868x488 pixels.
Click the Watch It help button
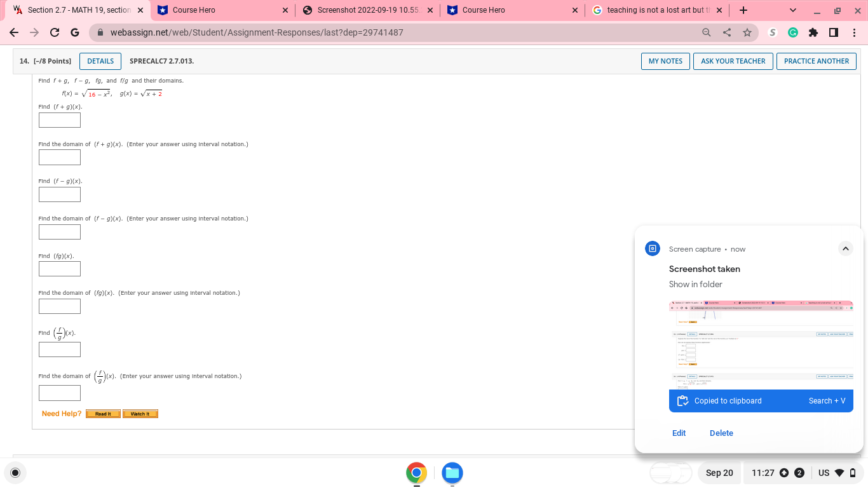pos(140,414)
